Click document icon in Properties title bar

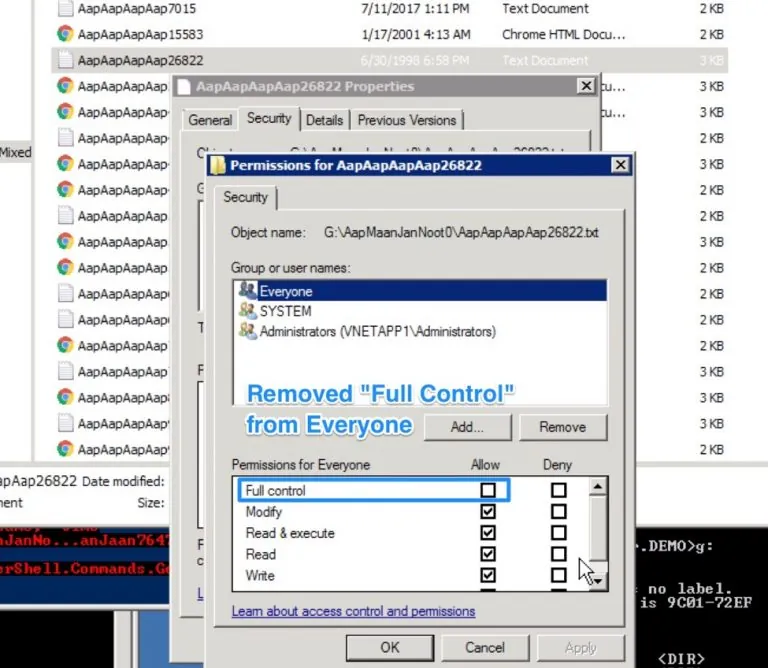183,87
